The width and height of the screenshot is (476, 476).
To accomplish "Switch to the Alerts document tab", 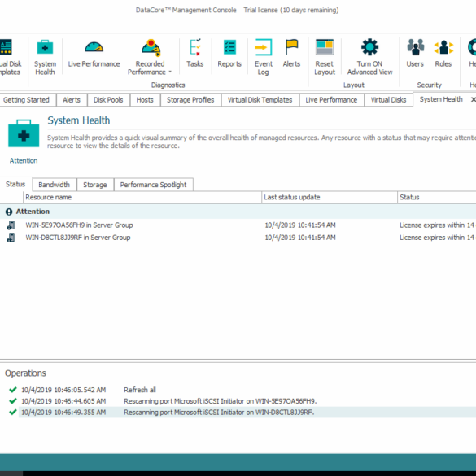I will coord(72,100).
